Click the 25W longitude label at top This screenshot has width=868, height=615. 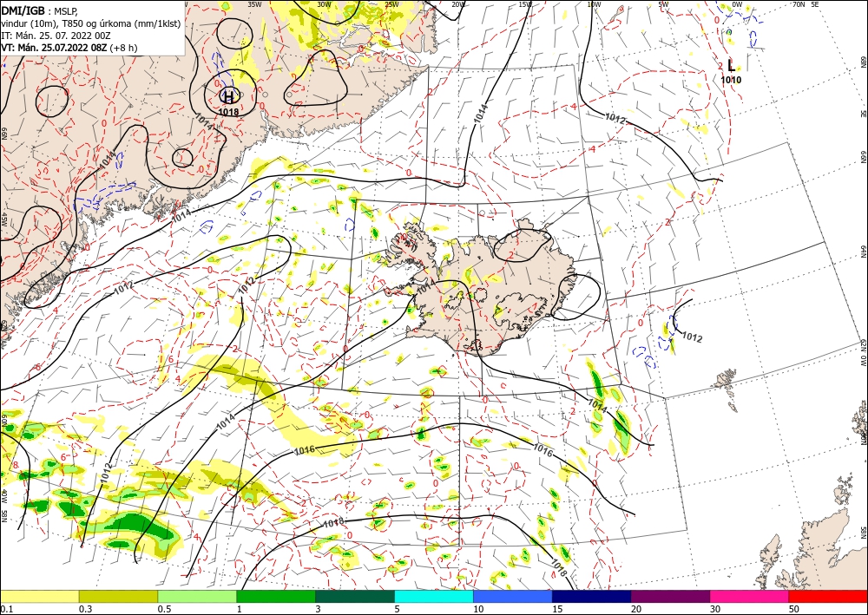[x=391, y=4]
